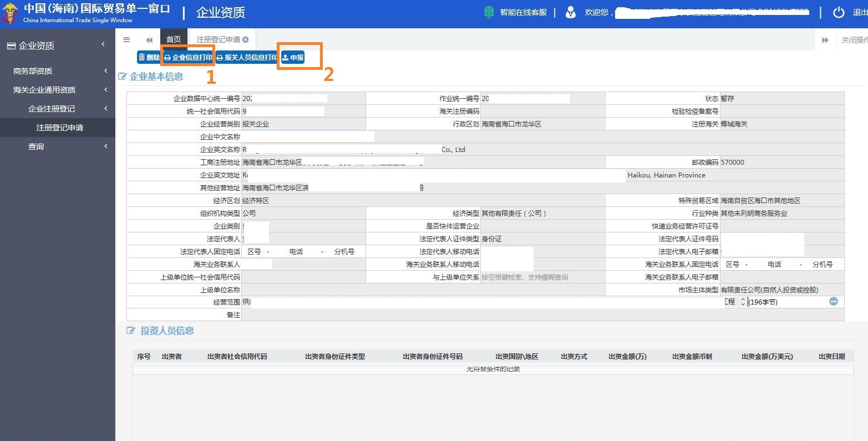The image size is (868, 441).
Task: Click the power icon to log out
Action: coord(839,12)
